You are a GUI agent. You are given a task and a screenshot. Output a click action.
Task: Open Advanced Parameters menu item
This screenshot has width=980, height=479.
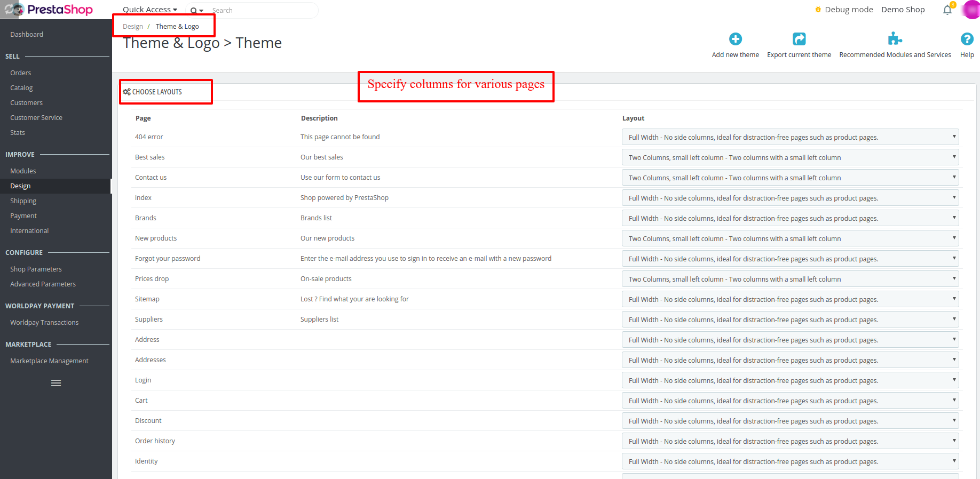pos(43,284)
